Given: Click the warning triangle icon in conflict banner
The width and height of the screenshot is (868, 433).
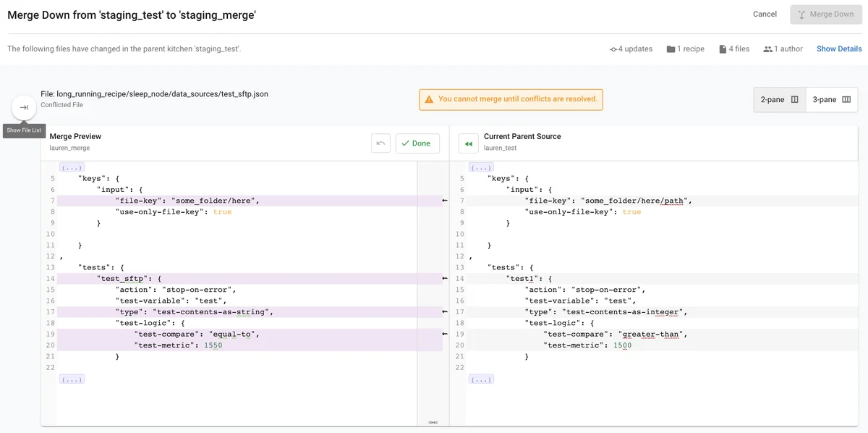Looking at the screenshot, I should pyautogui.click(x=429, y=99).
